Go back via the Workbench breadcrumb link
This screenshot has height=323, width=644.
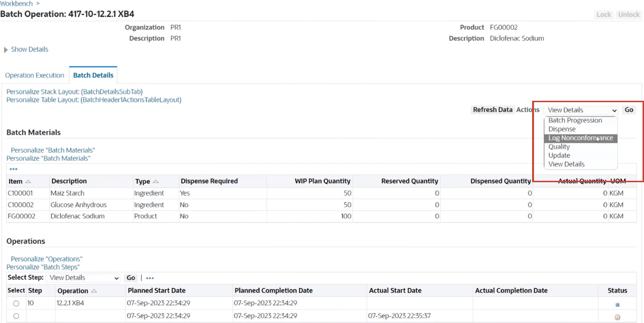16,3
